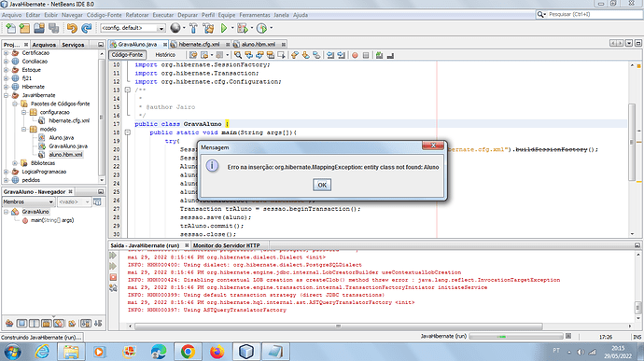Open the config. default dropdown
The width and height of the screenshot is (644, 361).
[x=133, y=28]
